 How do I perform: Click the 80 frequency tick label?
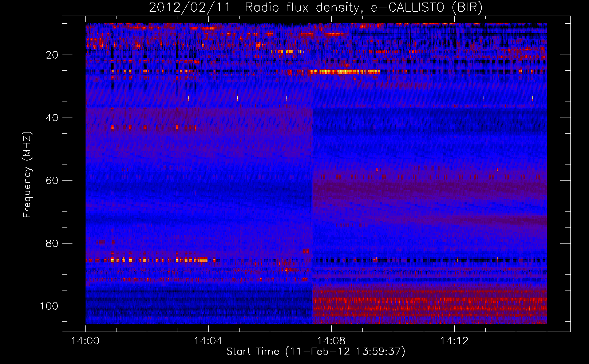coord(52,243)
